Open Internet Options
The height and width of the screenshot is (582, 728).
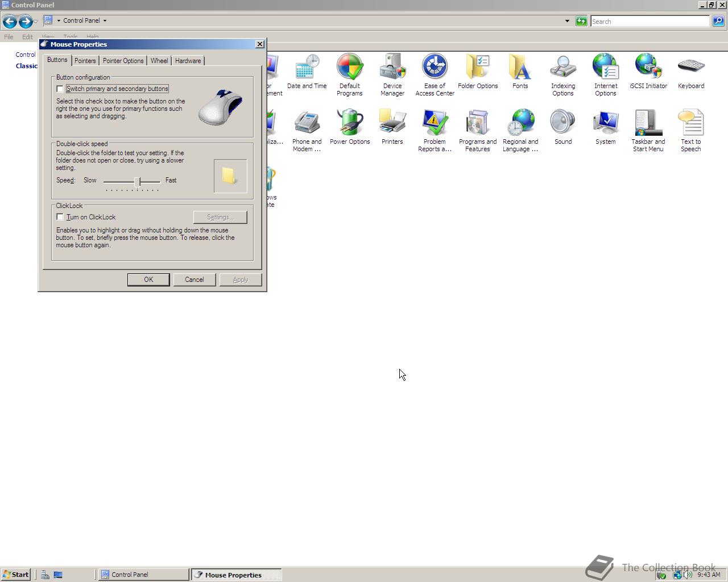tap(606, 75)
